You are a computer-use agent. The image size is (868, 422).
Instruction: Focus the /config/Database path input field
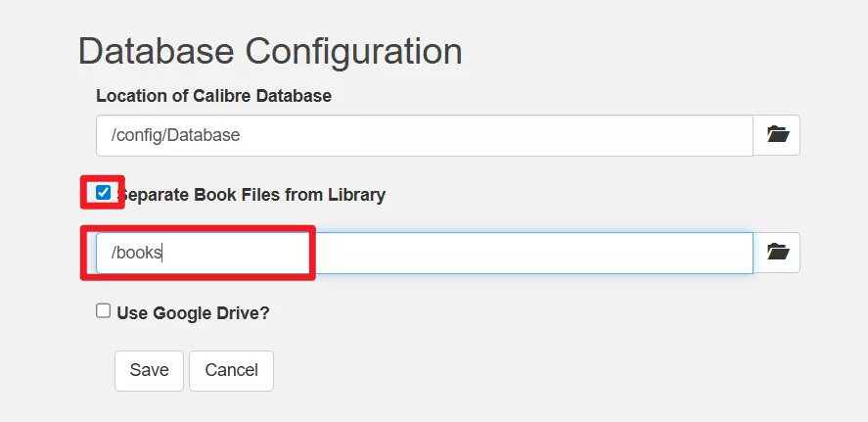424,135
